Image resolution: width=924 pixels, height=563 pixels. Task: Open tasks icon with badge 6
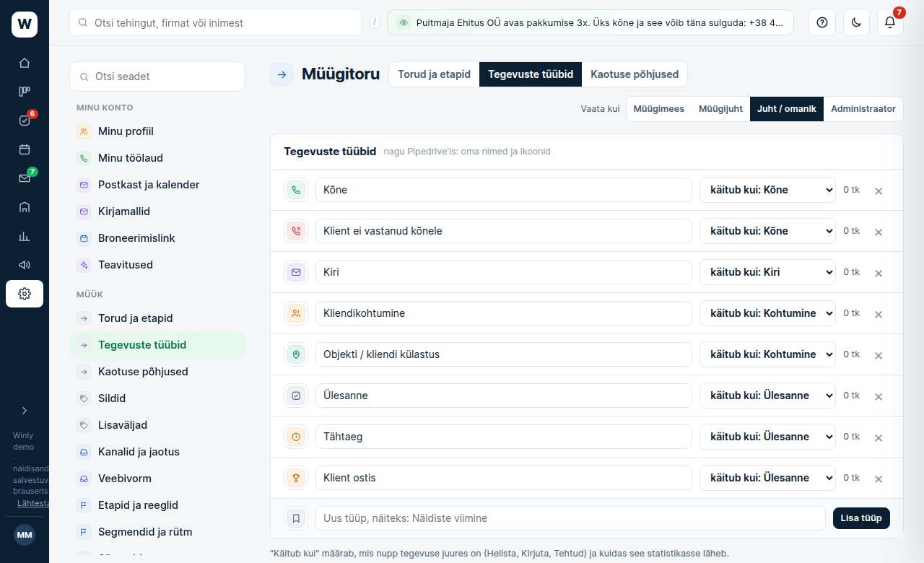25,121
